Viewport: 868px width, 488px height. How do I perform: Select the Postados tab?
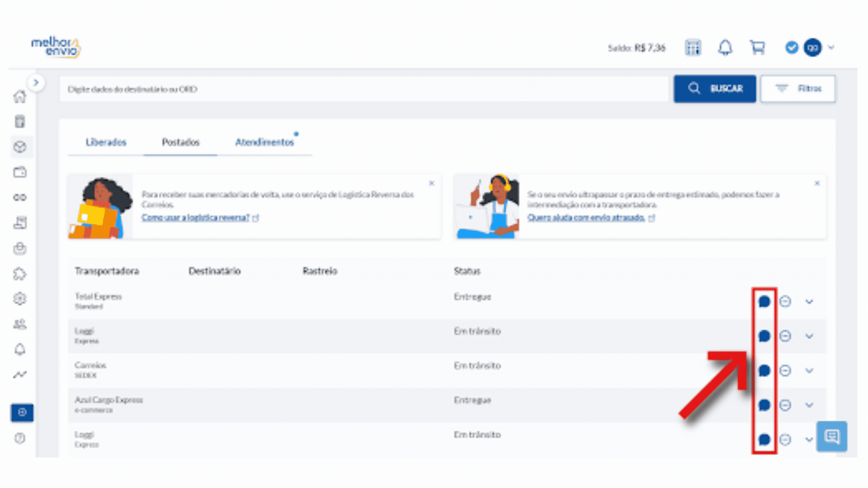pyautogui.click(x=180, y=142)
